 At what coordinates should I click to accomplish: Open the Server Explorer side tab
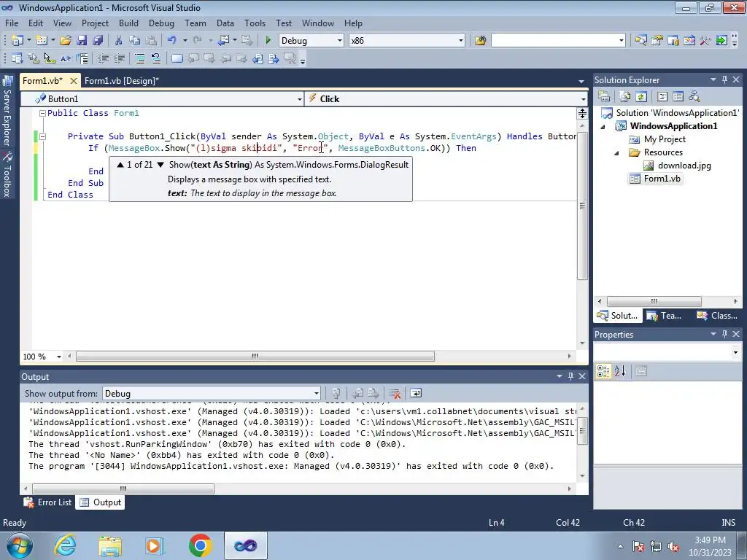(7, 111)
